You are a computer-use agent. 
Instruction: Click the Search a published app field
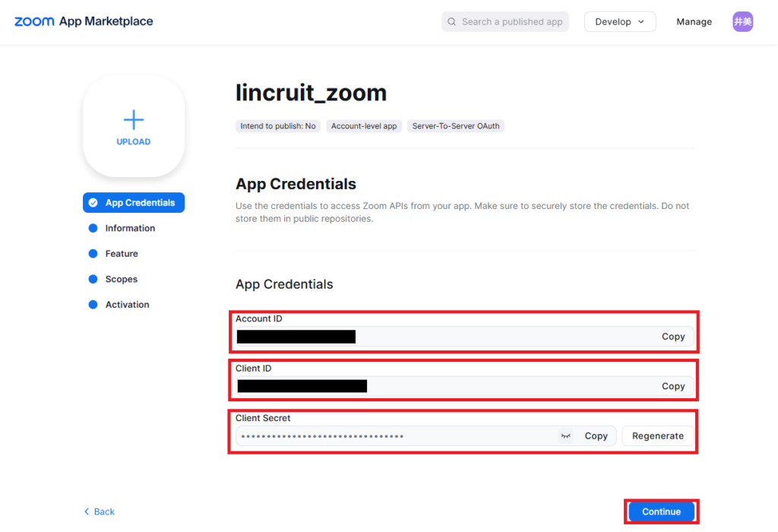point(512,22)
